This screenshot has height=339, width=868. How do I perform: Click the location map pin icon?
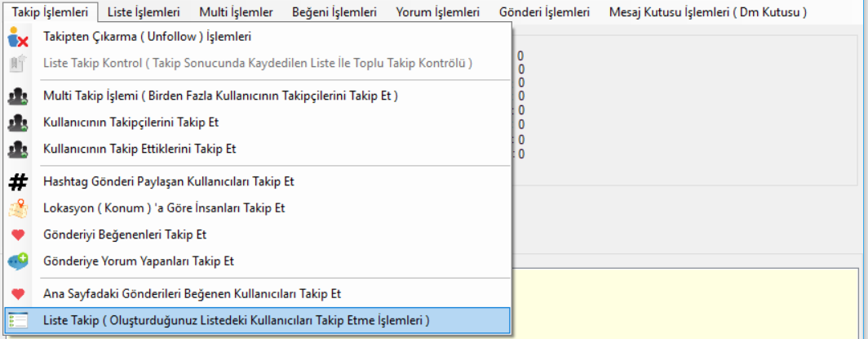pyautogui.click(x=18, y=208)
